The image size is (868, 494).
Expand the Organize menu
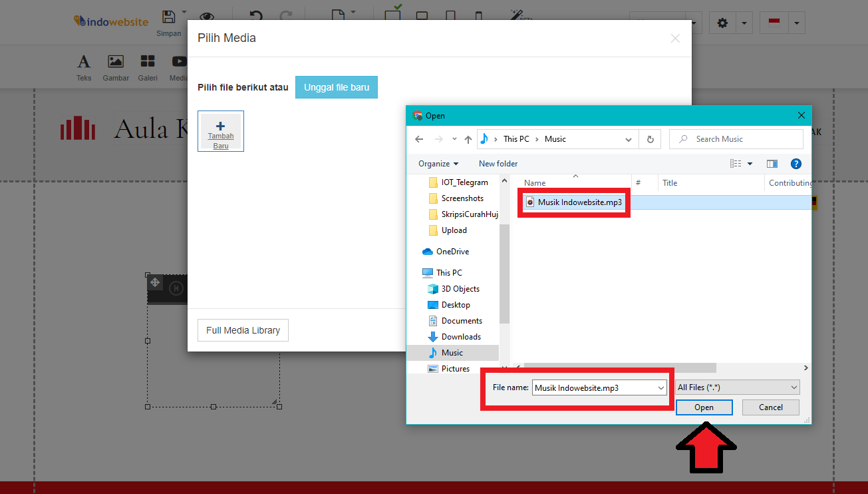(438, 164)
